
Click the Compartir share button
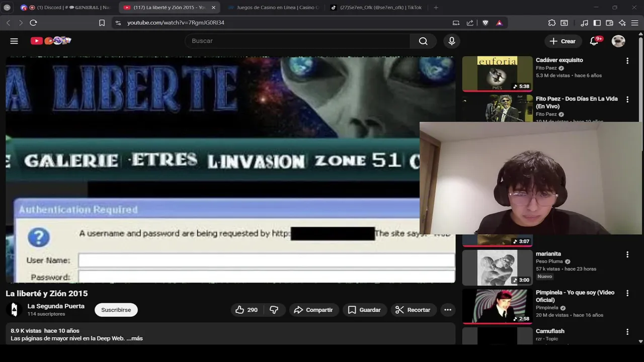point(313,310)
